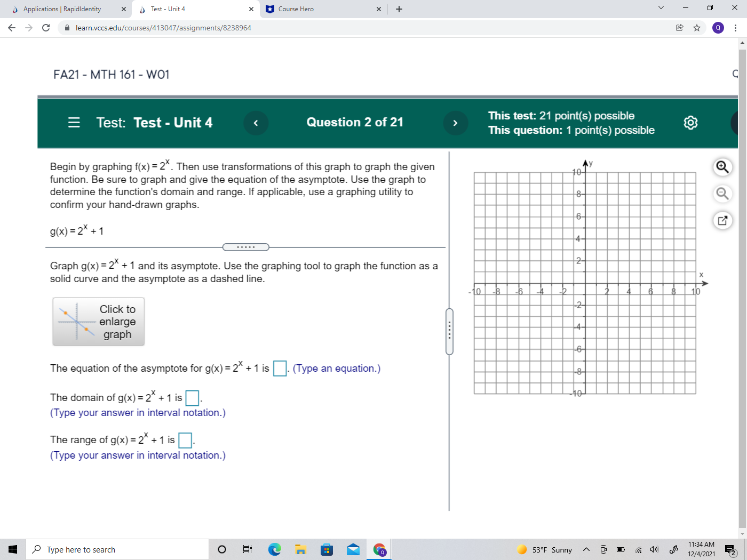Open File Explorer from the taskbar
Viewport: 747px width, 560px height.
(300, 549)
